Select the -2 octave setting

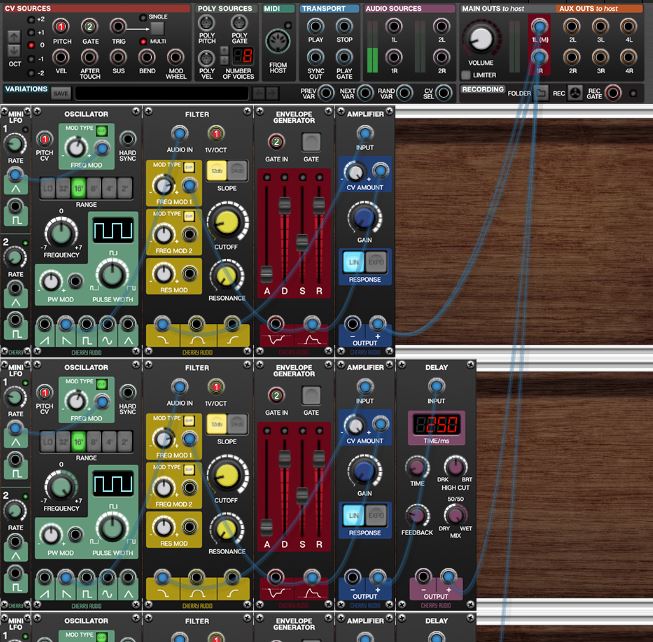click(31, 73)
